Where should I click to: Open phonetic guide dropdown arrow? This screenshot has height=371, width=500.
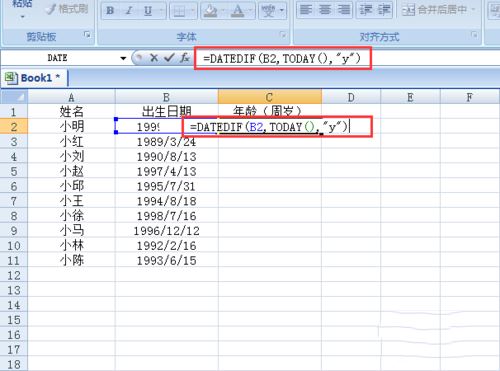[x=282, y=11]
